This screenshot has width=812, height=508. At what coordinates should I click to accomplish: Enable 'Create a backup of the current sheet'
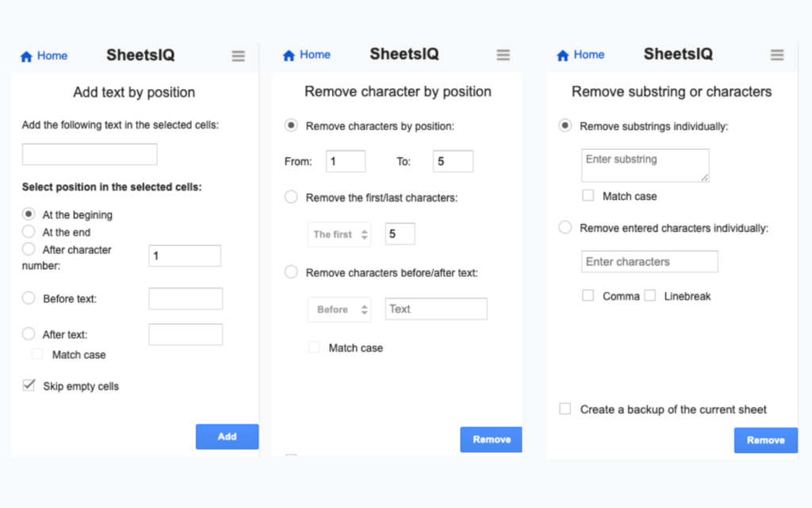coord(565,409)
